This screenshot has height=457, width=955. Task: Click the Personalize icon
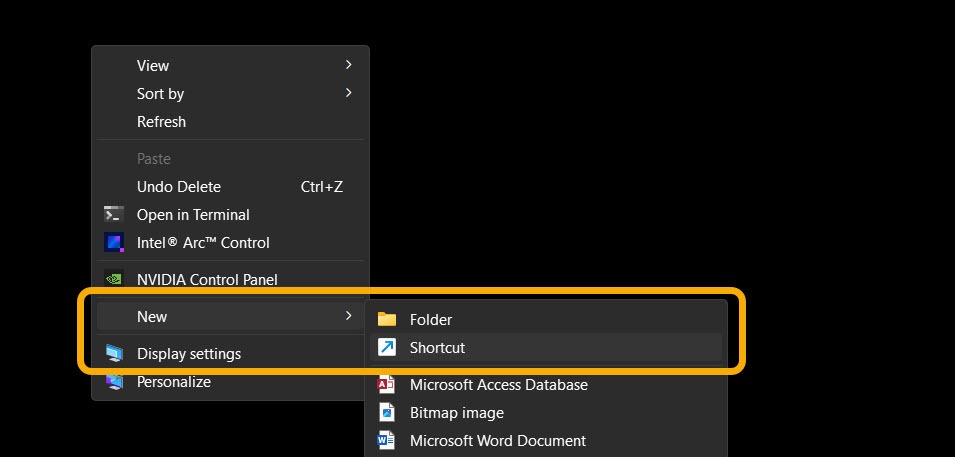click(x=114, y=382)
